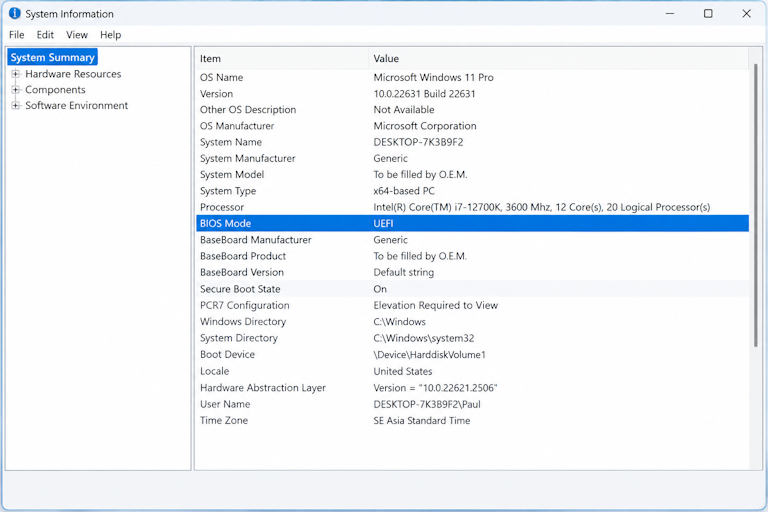Select the OS Manufacturer row

(x=473, y=126)
